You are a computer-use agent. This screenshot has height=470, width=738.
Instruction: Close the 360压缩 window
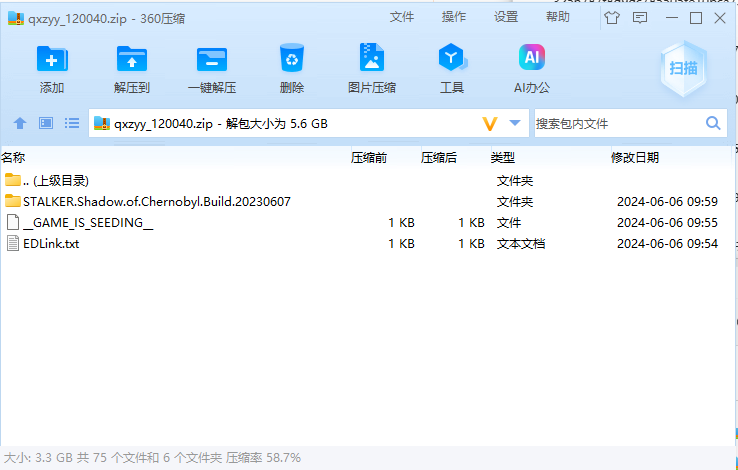[720, 18]
